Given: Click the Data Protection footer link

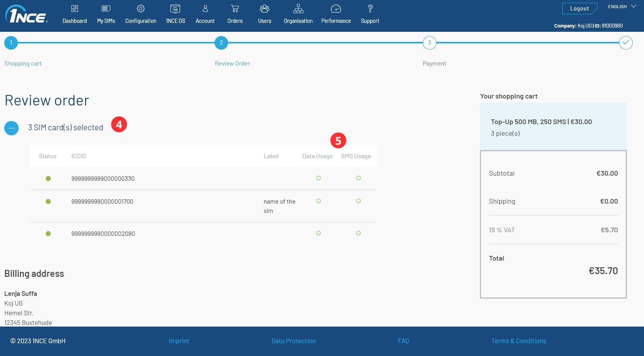Looking at the screenshot, I should [293, 341].
